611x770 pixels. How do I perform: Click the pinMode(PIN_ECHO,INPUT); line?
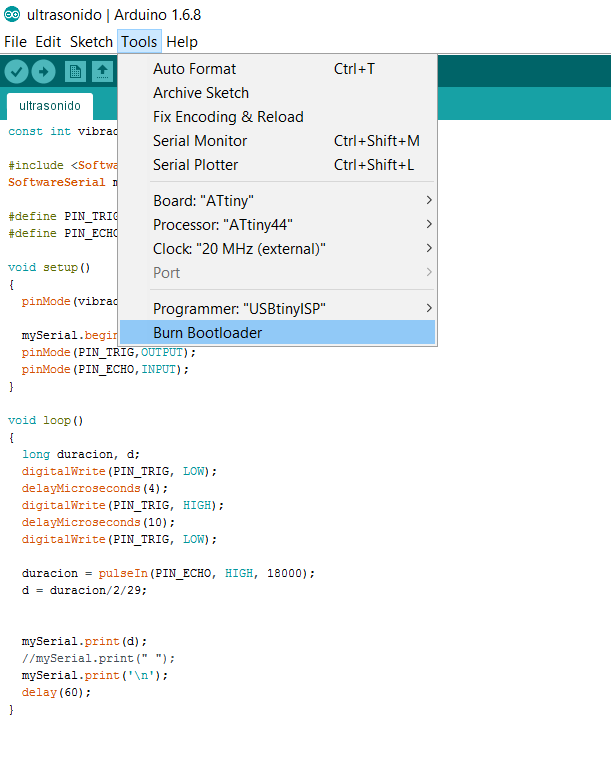pyautogui.click(x=105, y=369)
